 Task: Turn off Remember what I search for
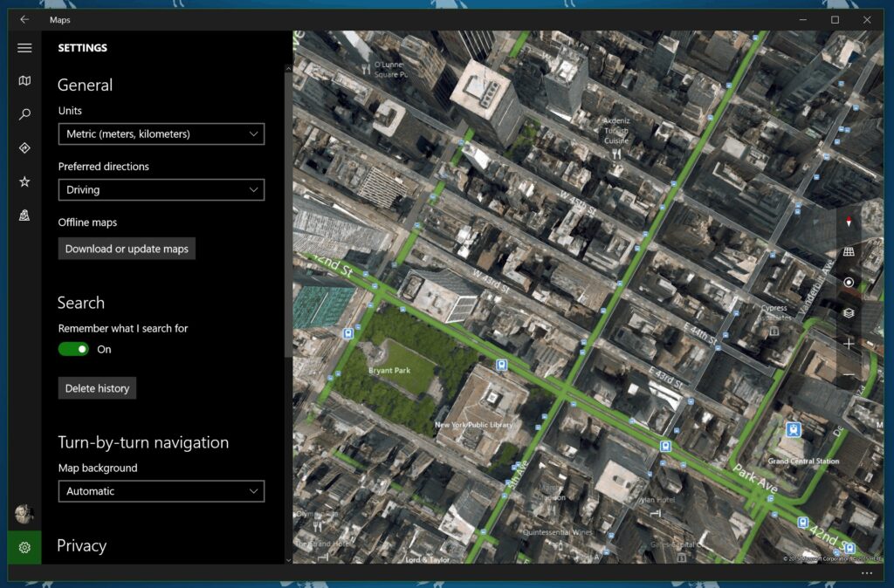tap(73, 349)
